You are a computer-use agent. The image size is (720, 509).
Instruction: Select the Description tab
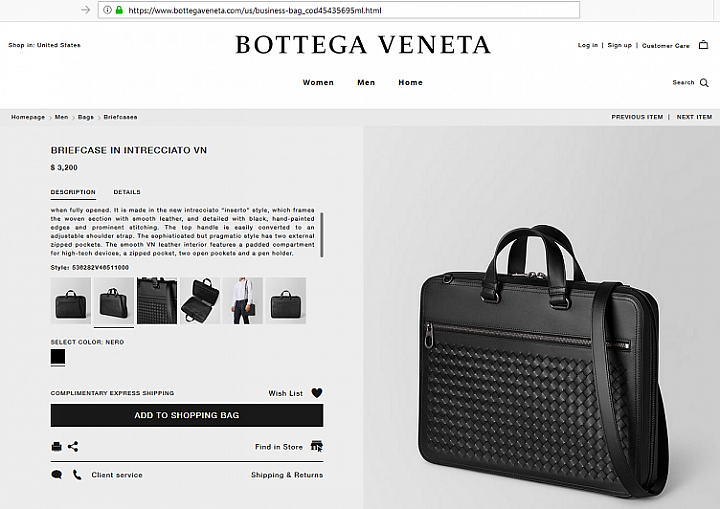pos(73,192)
